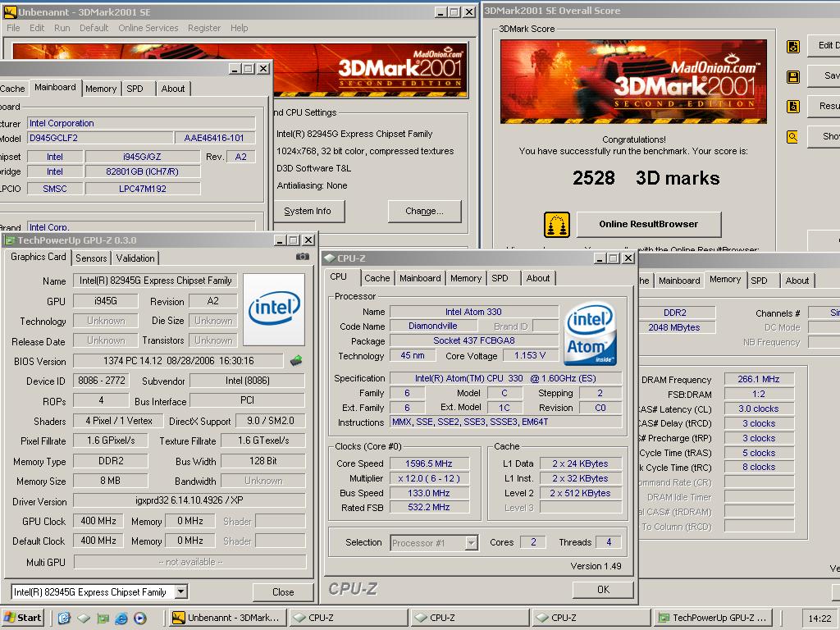Open the File menu in 3DMark2001
The width and height of the screenshot is (840, 630).
click(13, 28)
